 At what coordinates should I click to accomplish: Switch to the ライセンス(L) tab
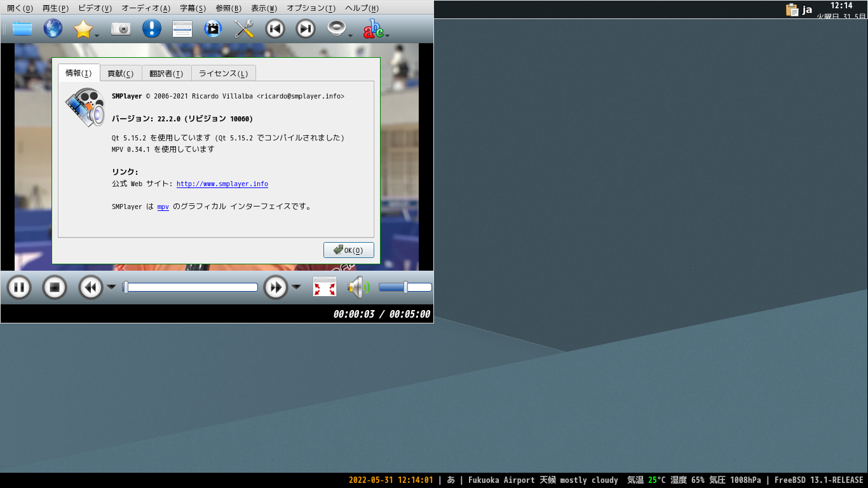[x=224, y=74]
